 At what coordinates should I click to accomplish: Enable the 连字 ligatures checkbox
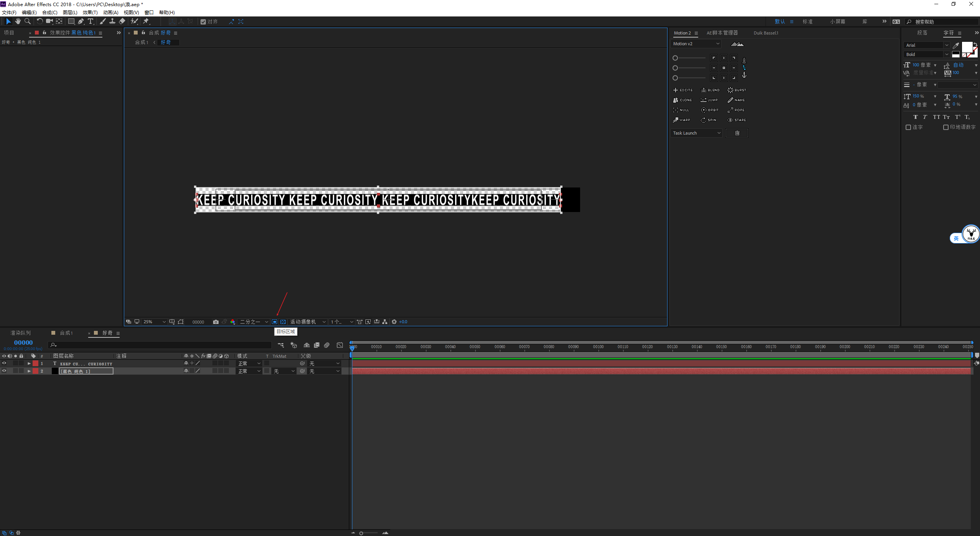tap(908, 127)
